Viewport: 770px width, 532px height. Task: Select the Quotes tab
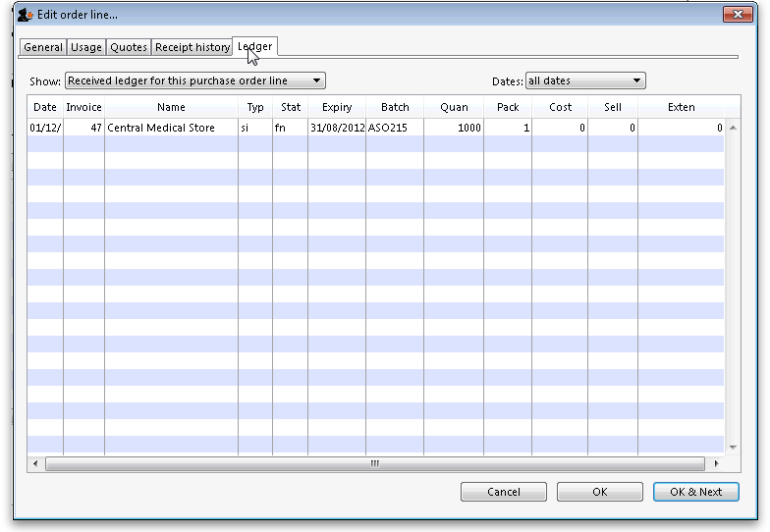click(129, 47)
